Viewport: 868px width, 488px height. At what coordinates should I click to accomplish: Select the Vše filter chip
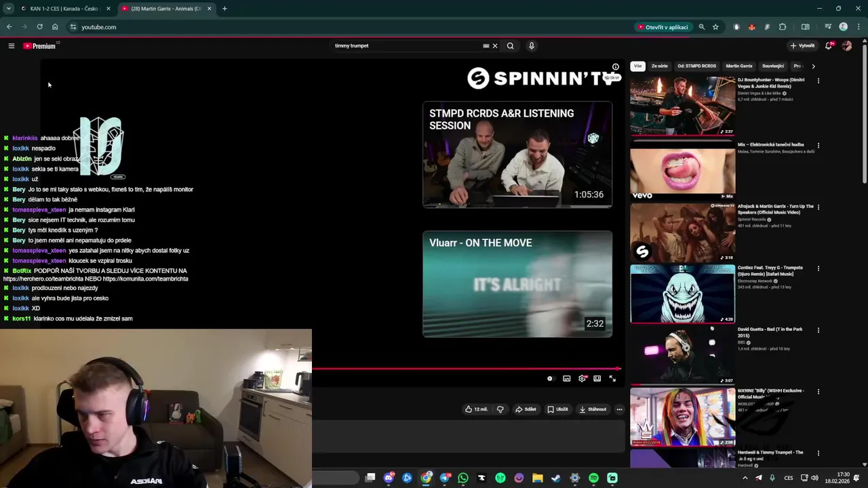tap(637, 66)
